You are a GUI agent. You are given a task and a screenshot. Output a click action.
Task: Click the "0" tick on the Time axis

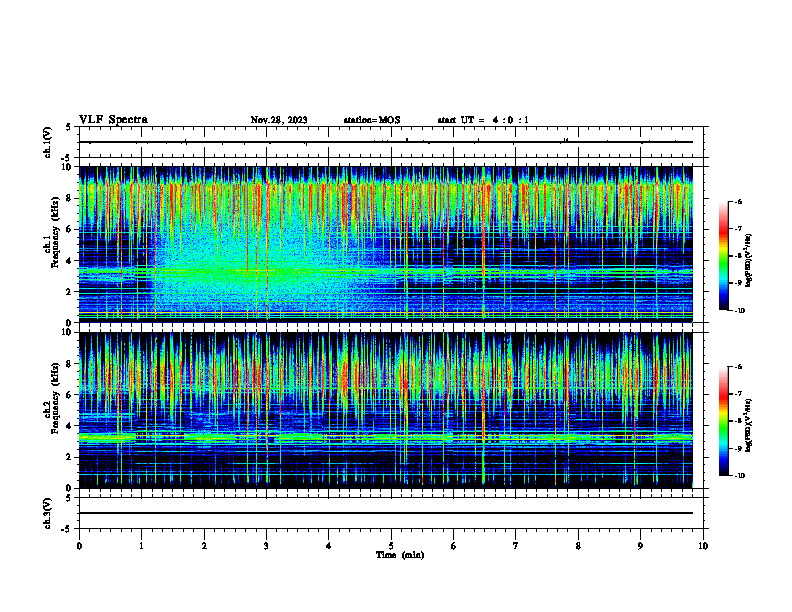[x=79, y=546]
